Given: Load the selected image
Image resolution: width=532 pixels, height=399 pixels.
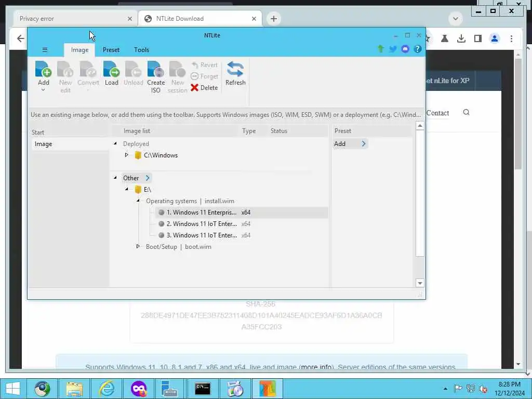Looking at the screenshot, I should pos(111,73).
